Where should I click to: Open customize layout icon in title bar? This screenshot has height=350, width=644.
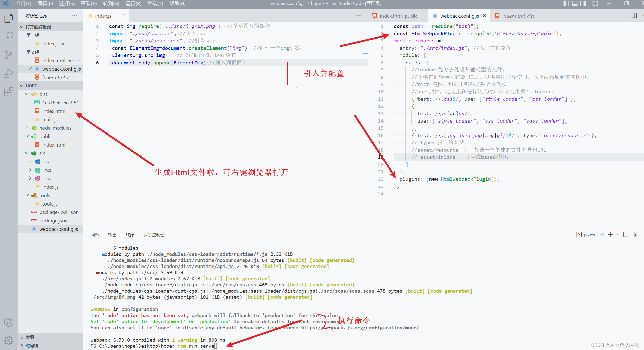[595, 3]
